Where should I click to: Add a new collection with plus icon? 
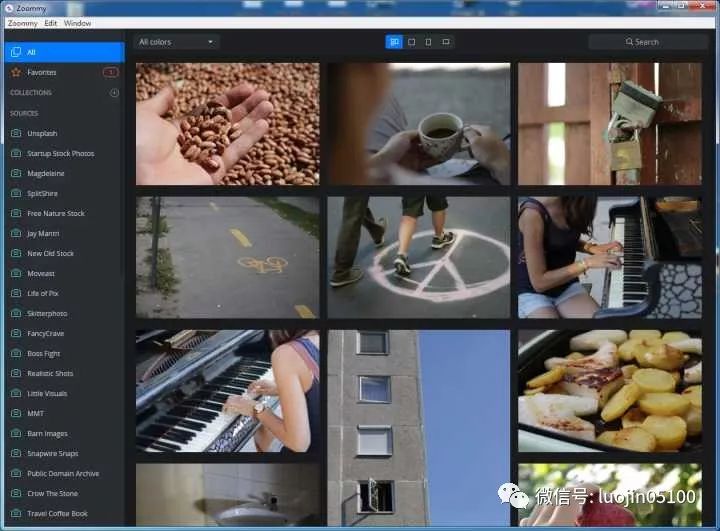coord(114,93)
